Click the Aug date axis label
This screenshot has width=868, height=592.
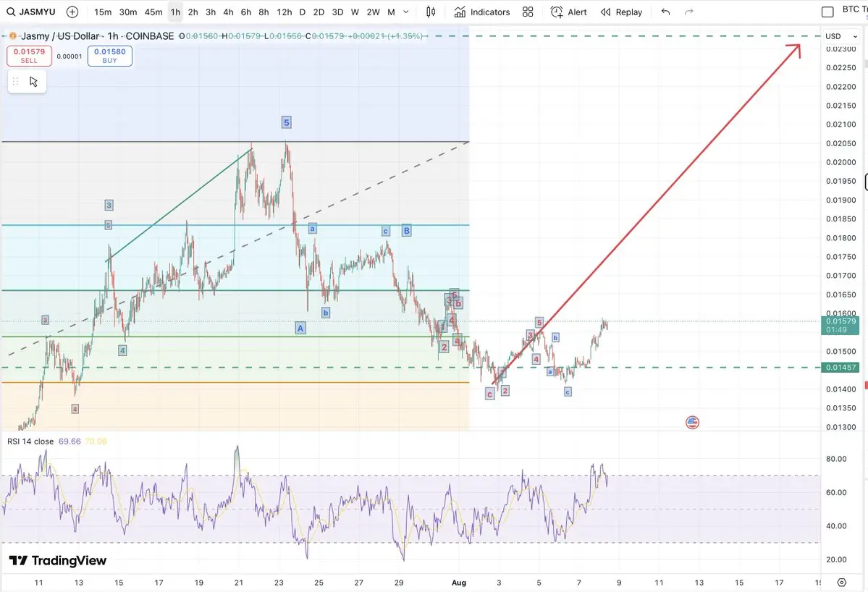tap(459, 582)
